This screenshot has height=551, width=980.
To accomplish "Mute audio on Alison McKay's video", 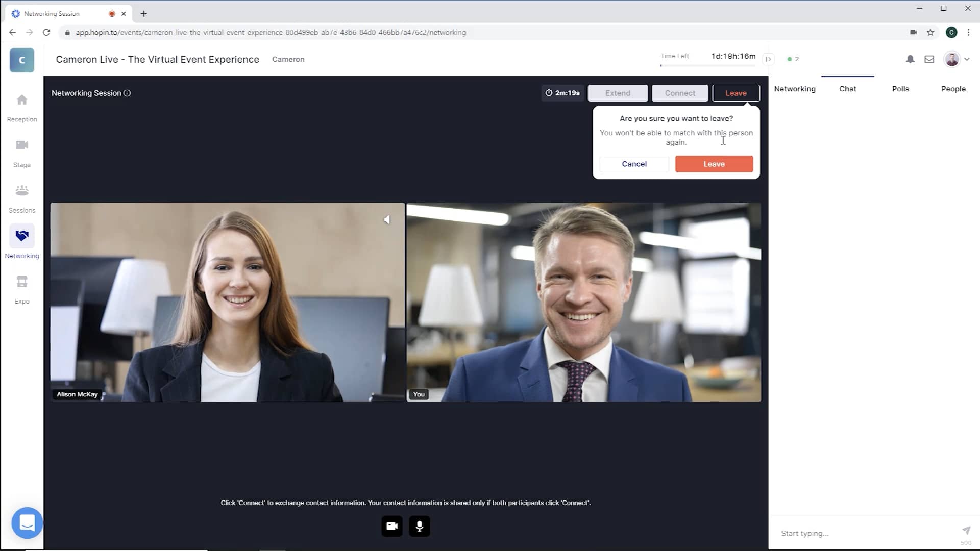I will [387, 219].
